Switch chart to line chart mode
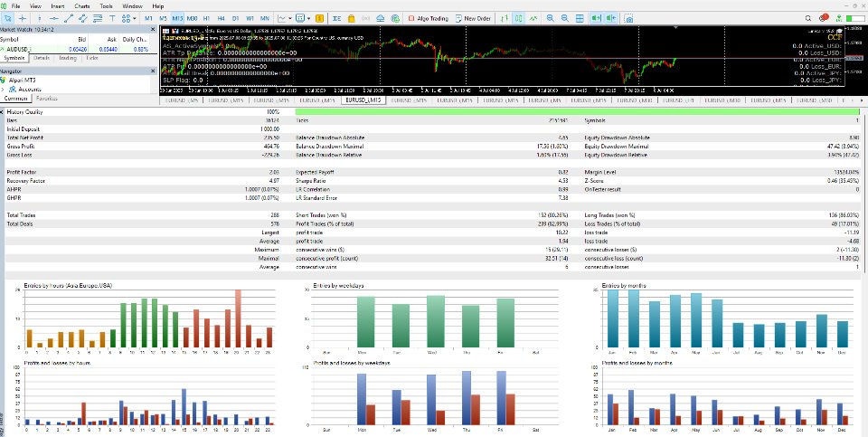 [x=533, y=18]
